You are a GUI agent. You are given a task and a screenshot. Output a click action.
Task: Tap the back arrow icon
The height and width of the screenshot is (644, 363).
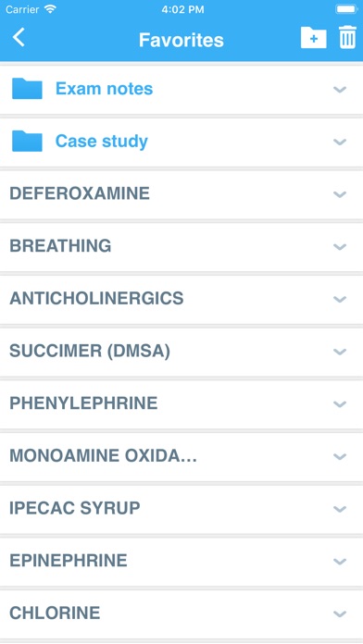[x=19, y=37]
